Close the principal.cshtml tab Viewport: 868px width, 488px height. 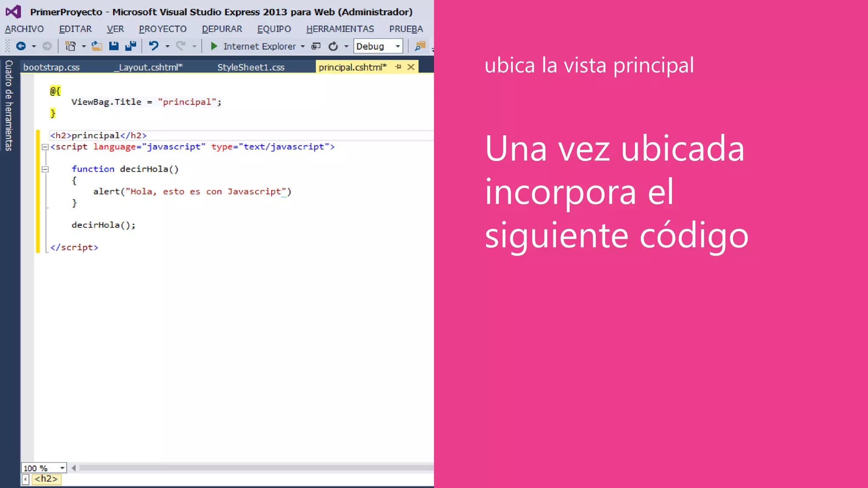click(x=411, y=67)
